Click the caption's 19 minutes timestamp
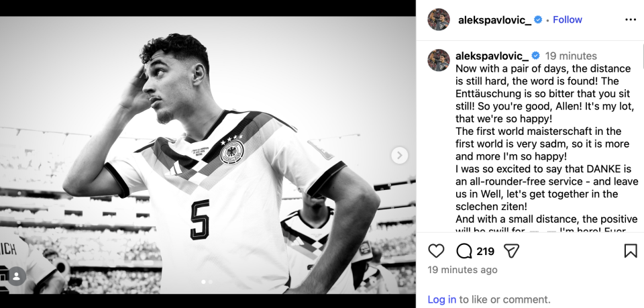 (x=571, y=56)
